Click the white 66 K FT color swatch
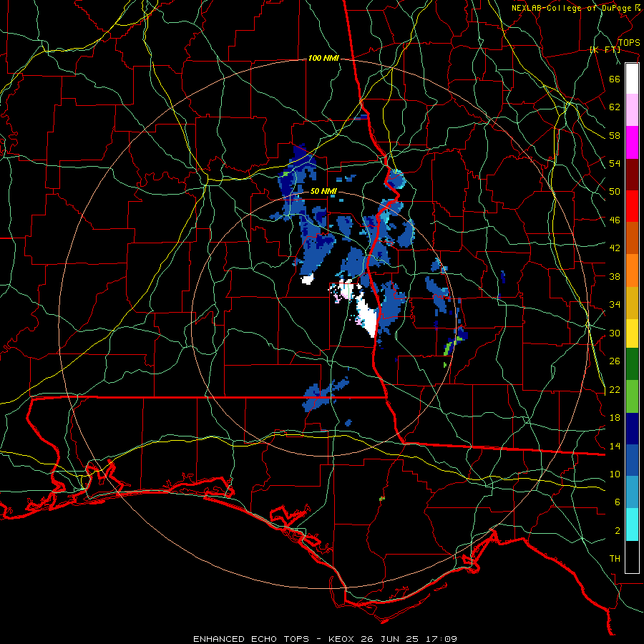Screen dimensions: 644x644 click(x=632, y=79)
